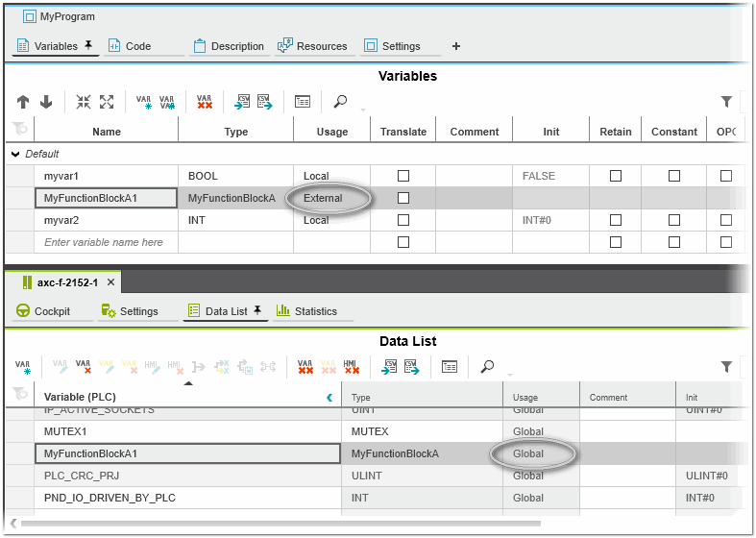Viewport: 756px width, 538px height.
Task: Click the collapse all groups icon
Action: pos(85,102)
